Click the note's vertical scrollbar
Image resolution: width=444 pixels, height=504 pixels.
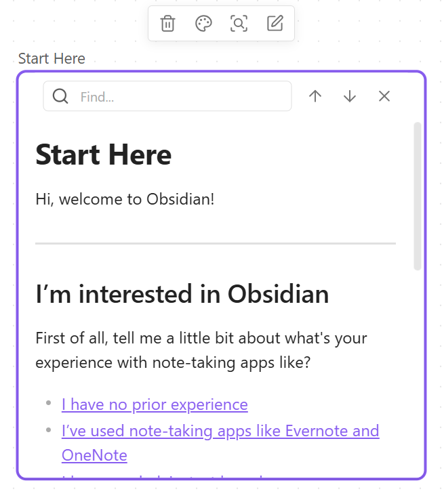click(x=418, y=196)
